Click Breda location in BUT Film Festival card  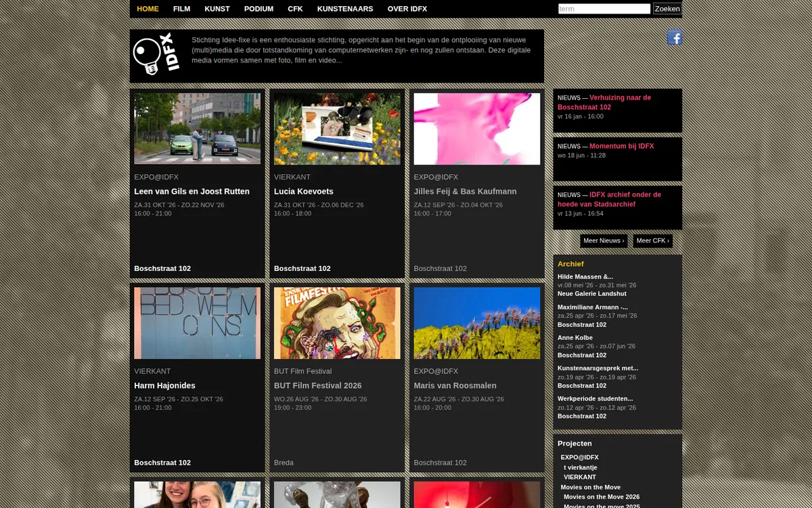point(284,463)
